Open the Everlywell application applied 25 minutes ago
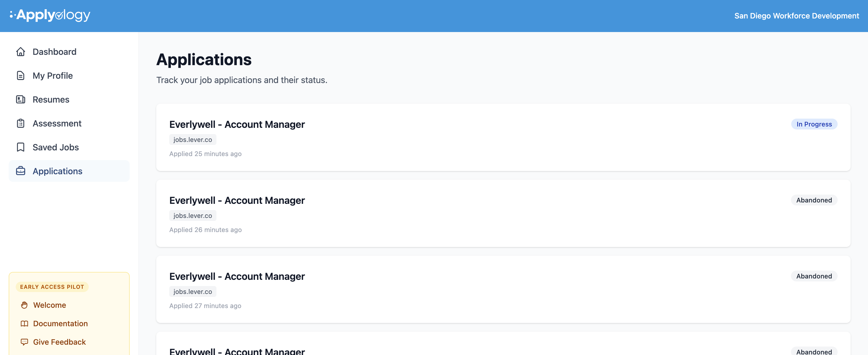This screenshot has width=868, height=355. pyautogui.click(x=503, y=137)
